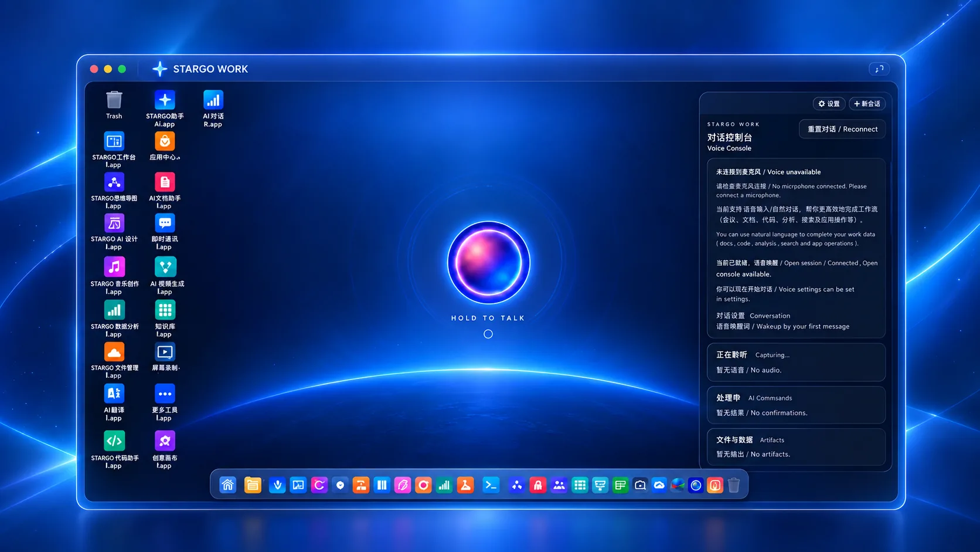
Task: Open the terminal prompt icon in the dock
Action: pyautogui.click(x=491, y=485)
